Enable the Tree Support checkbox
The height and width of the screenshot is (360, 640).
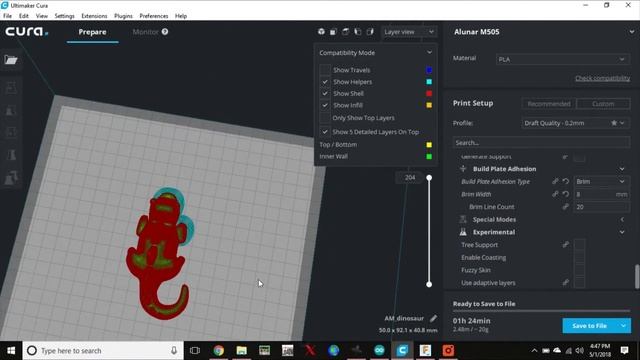(579, 245)
